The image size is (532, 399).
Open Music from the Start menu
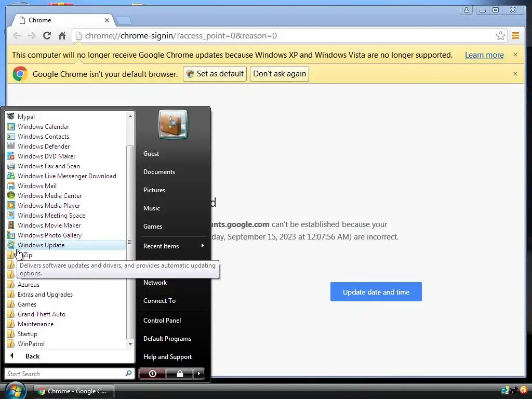click(x=151, y=208)
